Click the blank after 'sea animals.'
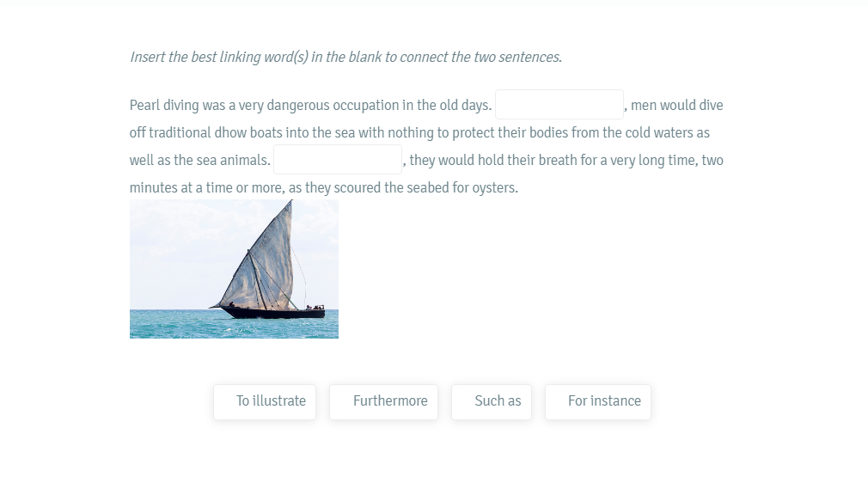 tap(338, 160)
